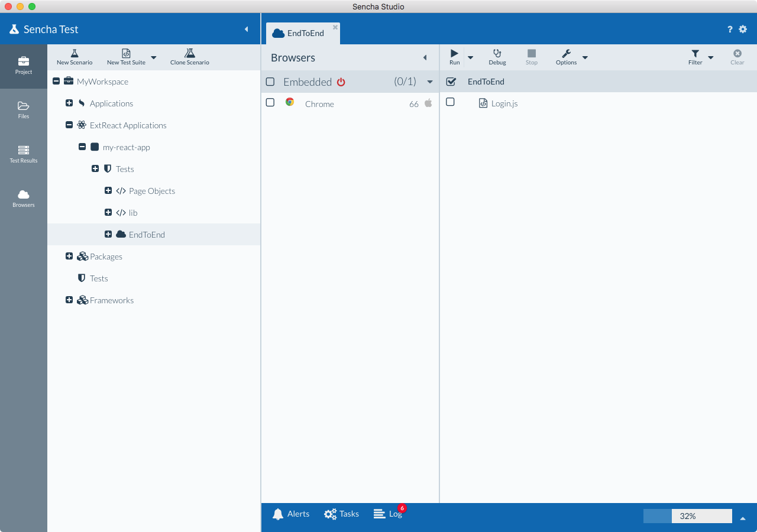Select the Login.js file name
The image size is (757, 532).
coord(504,103)
